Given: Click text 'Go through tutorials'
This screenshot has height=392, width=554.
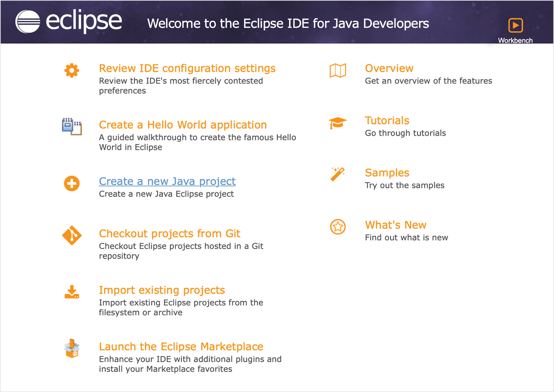Looking at the screenshot, I should point(405,133).
